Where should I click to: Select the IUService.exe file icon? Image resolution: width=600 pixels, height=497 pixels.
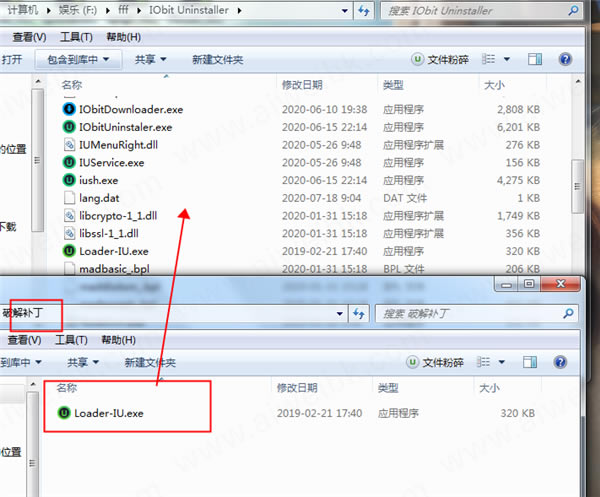69,162
